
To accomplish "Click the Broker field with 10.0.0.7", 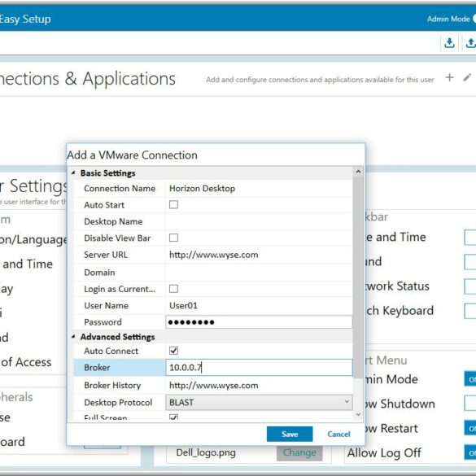I will (x=259, y=367).
